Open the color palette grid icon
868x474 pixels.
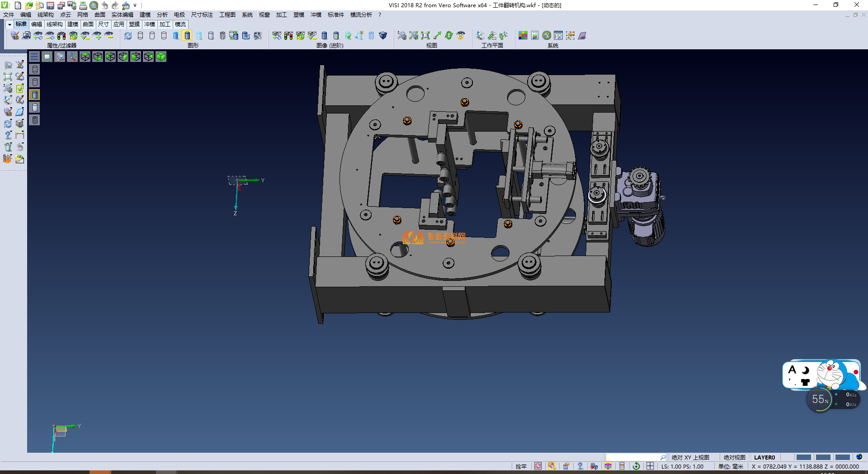tap(523, 35)
